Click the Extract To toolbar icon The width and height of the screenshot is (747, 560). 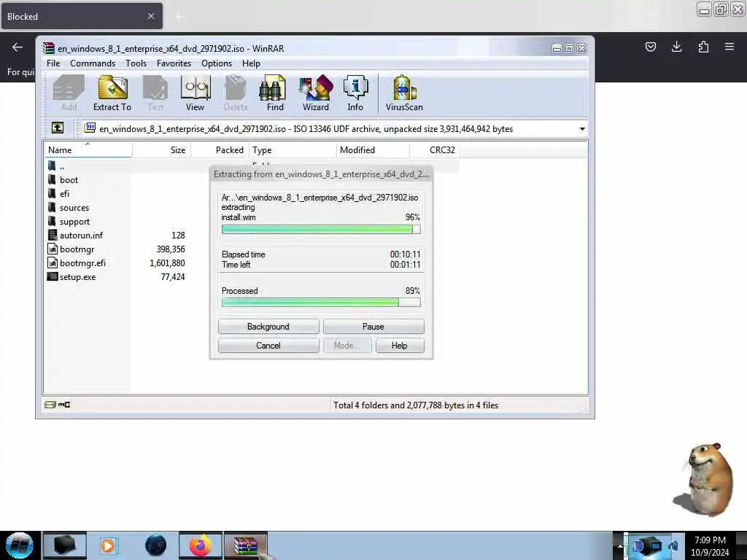pyautogui.click(x=112, y=93)
